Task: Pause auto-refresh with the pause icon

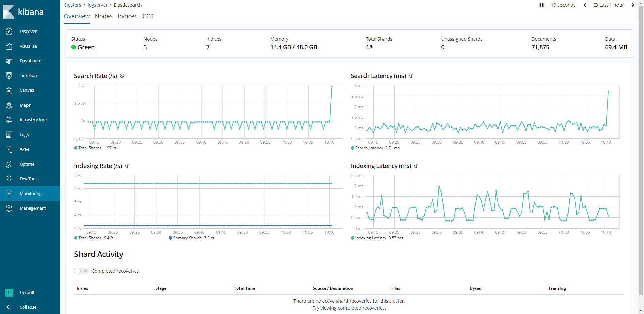Action: (x=541, y=5)
